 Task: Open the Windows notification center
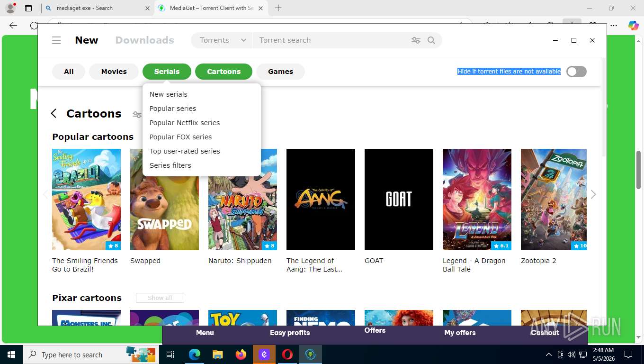coord(628,355)
